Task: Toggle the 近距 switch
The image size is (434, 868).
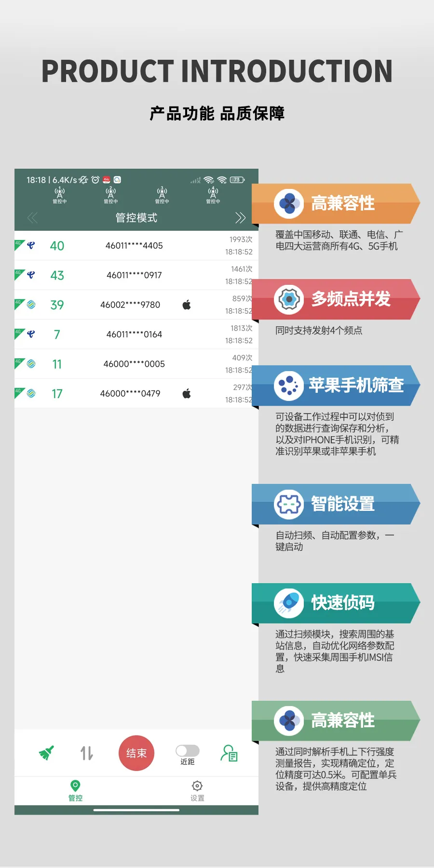Action: (x=188, y=751)
